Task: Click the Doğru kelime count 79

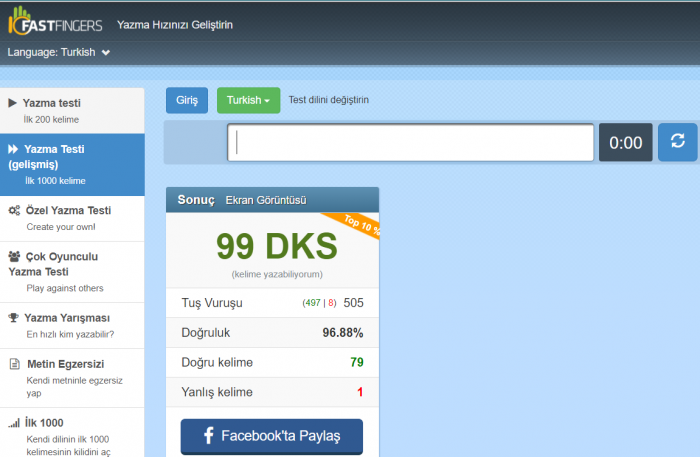Action: click(x=357, y=362)
